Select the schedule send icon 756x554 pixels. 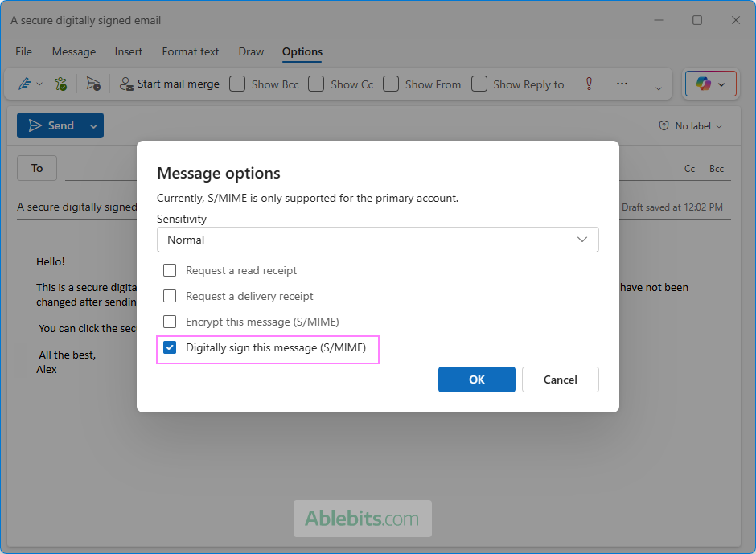[x=92, y=84]
